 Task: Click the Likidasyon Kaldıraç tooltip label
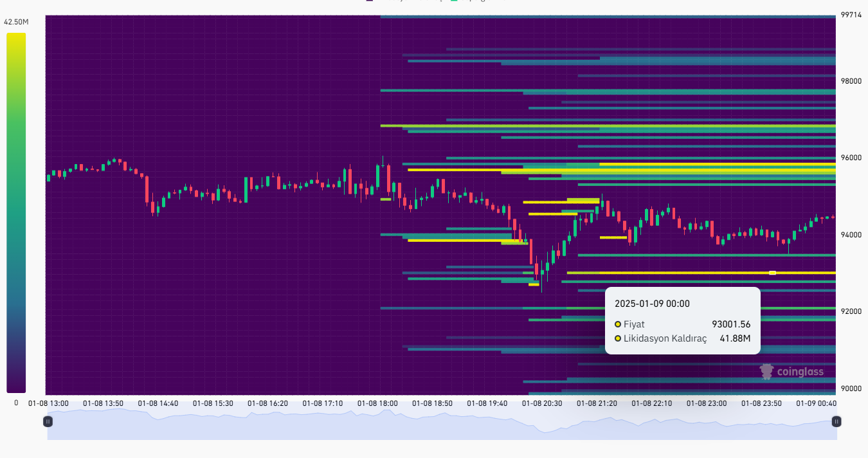665,338
